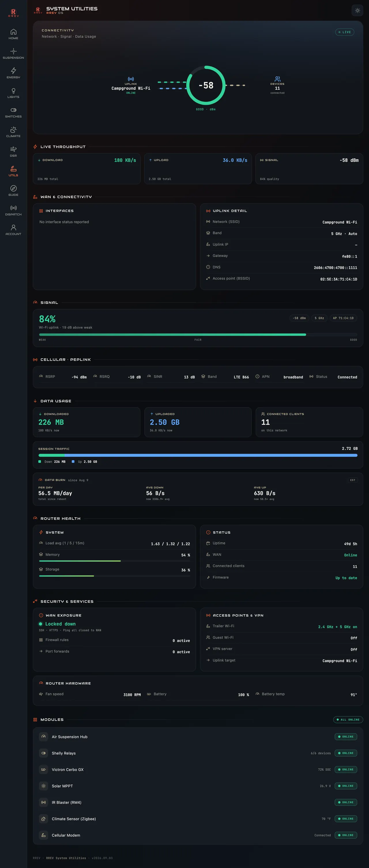Select the Utils sidebar item

point(14,171)
